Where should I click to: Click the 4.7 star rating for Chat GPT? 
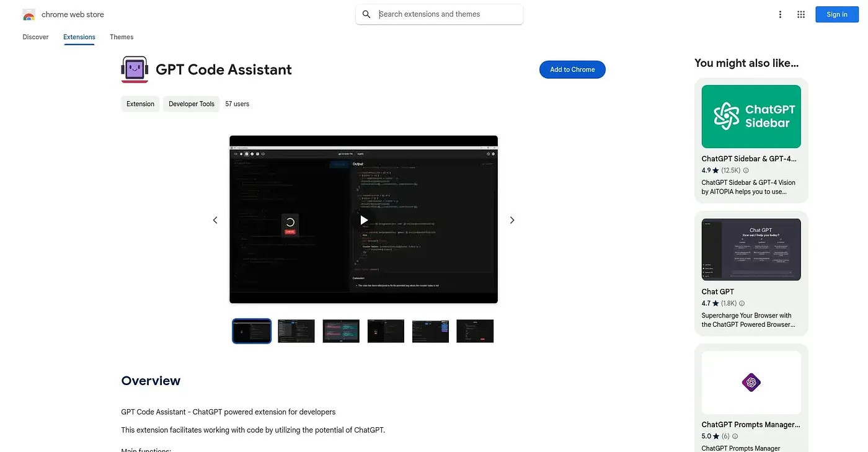tap(711, 304)
